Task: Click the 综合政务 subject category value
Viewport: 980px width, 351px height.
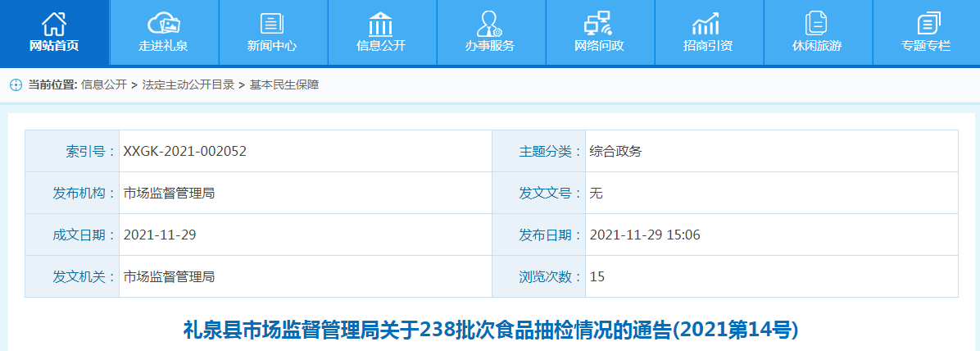Action: (615, 151)
